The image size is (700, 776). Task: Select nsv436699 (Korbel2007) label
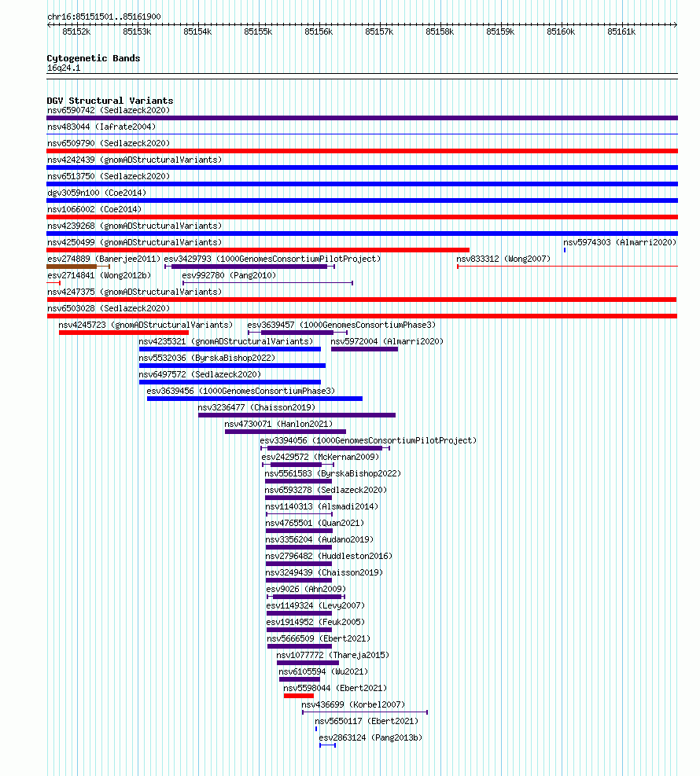[353, 704]
